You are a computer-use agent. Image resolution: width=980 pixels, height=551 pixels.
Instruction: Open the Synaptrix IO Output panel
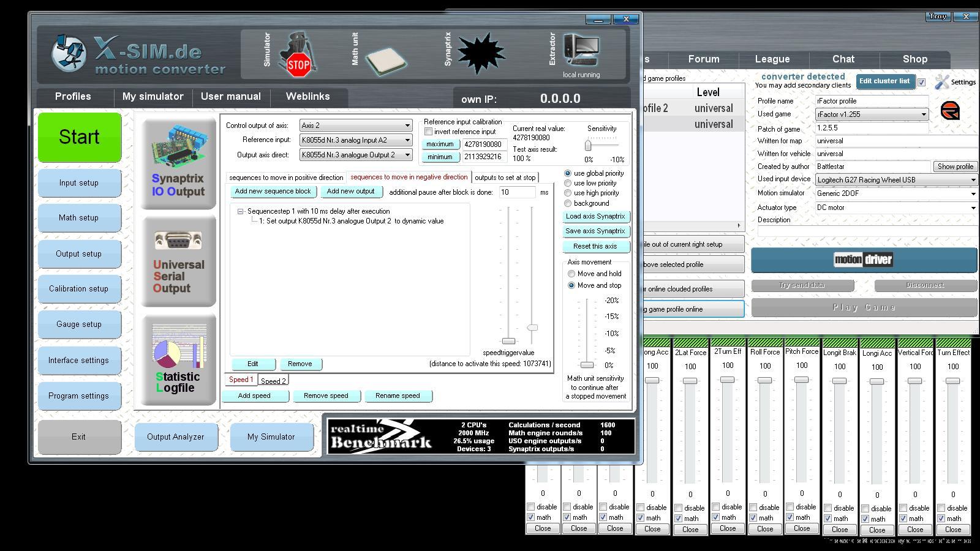[178, 163]
